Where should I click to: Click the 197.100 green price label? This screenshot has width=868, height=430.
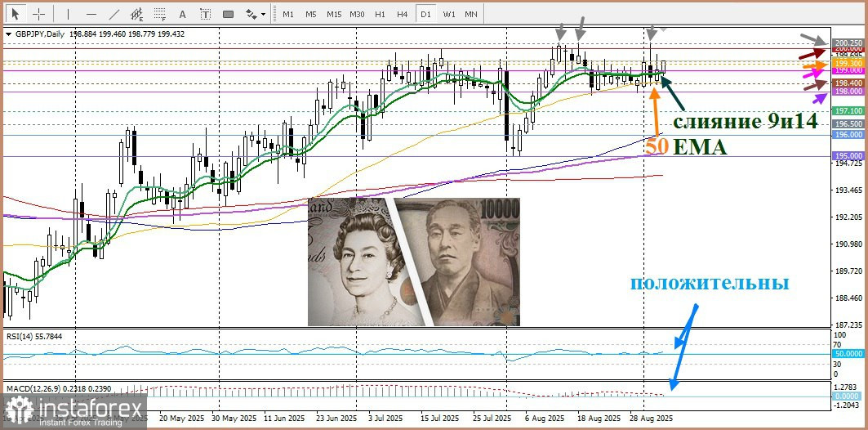tap(848, 111)
